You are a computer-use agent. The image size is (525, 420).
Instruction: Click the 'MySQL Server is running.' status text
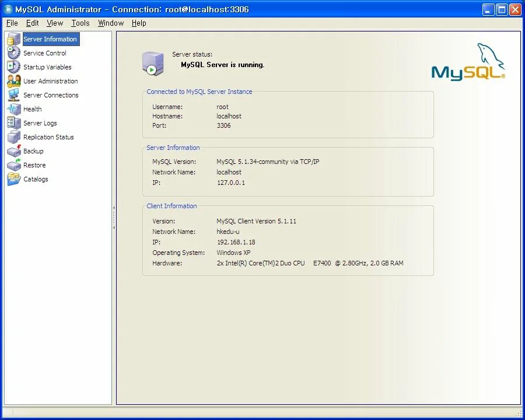coord(223,65)
